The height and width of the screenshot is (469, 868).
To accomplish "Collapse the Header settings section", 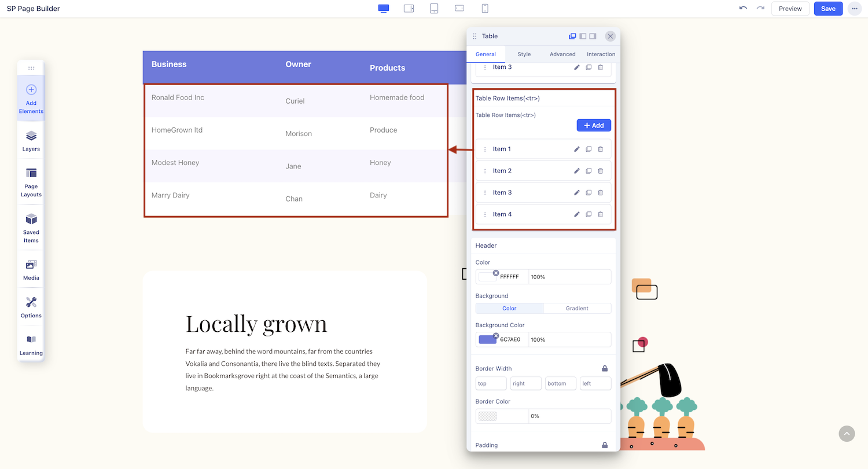I will point(486,246).
